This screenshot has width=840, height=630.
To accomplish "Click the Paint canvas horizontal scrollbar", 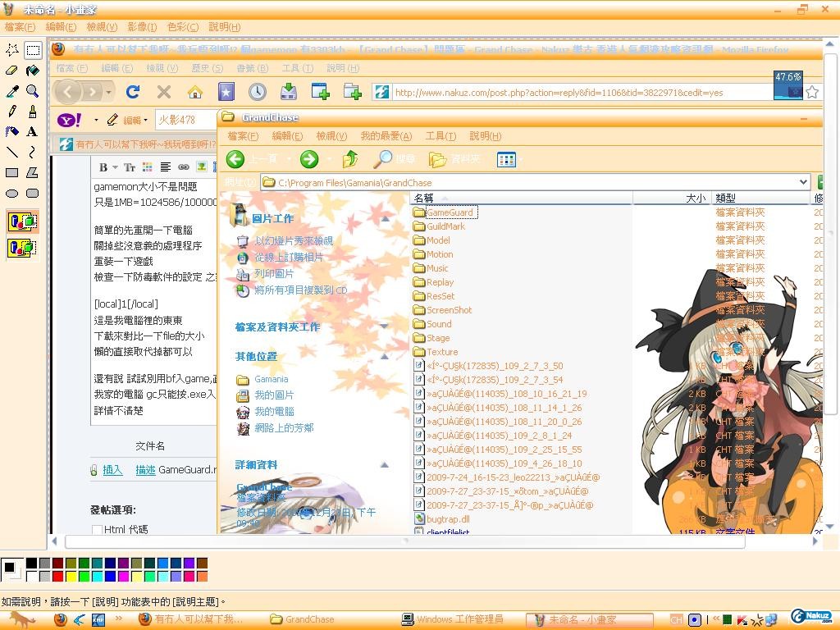I will (x=405, y=541).
